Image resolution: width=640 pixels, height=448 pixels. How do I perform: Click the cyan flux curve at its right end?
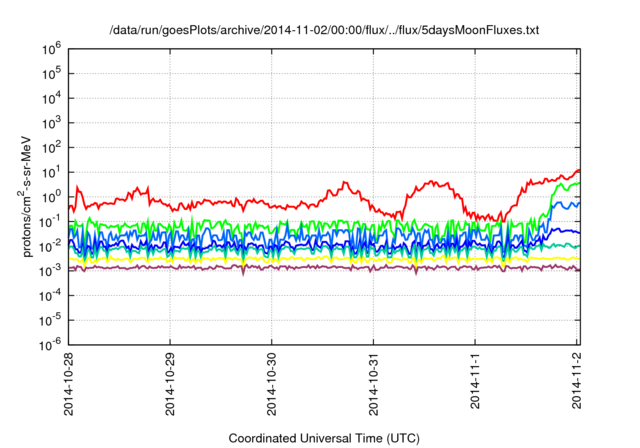coord(577,246)
